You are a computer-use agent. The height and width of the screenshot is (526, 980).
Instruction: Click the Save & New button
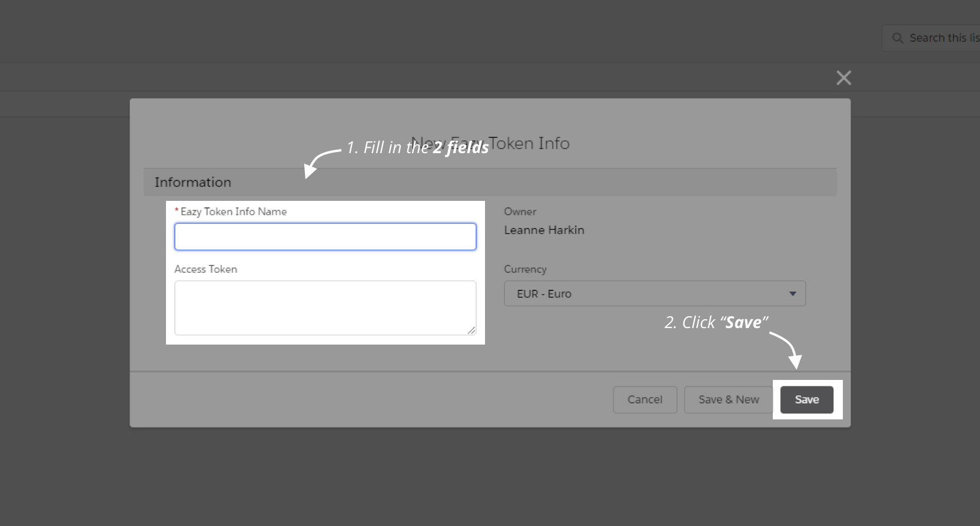(x=729, y=399)
